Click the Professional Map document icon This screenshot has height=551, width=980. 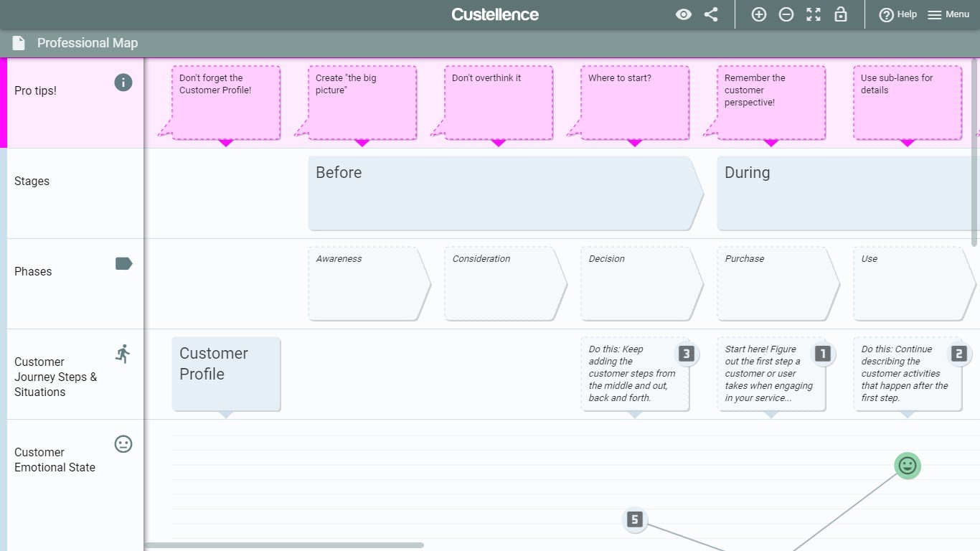pyautogui.click(x=19, y=43)
